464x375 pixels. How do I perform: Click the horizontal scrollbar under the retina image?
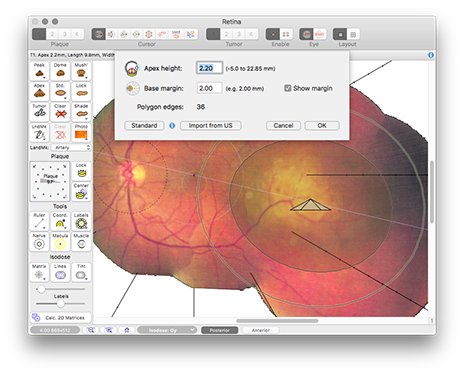pos(277,321)
